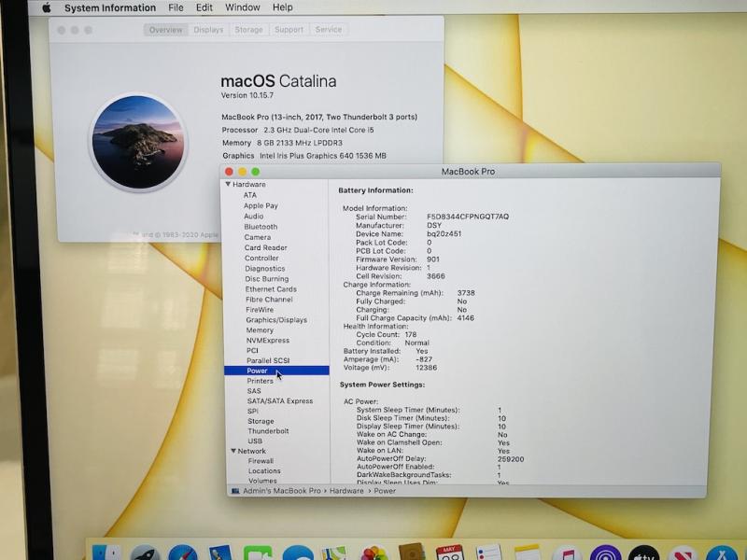This screenshot has height=560, width=747.
Task: Open Podcasts purple icon in Dock
Action: pos(605,553)
